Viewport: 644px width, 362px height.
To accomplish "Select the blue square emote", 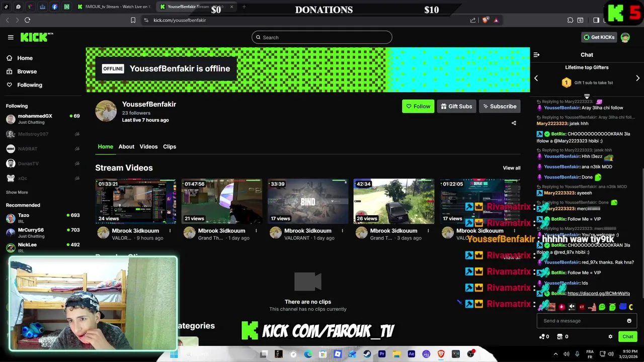I will point(622,307).
